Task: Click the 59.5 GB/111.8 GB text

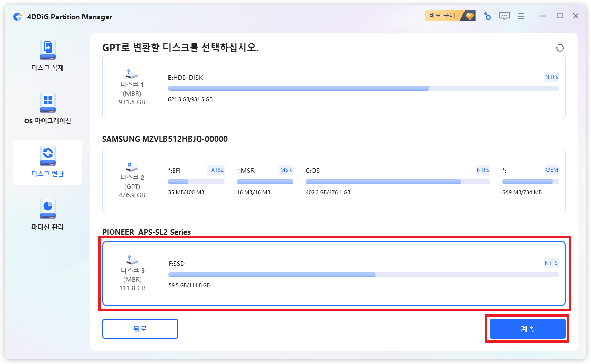Action: tap(189, 285)
